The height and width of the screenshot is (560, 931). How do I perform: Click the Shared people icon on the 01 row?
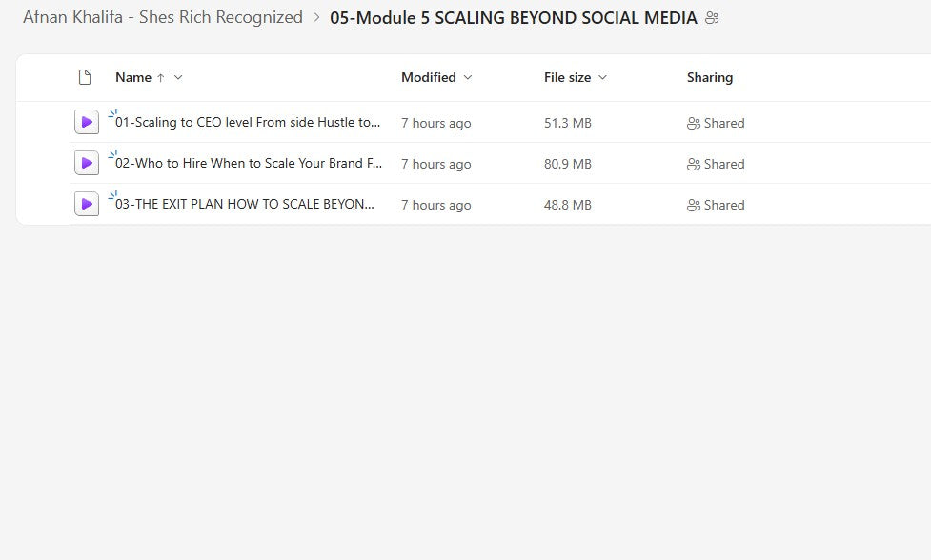pyautogui.click(x=695, y=123)
